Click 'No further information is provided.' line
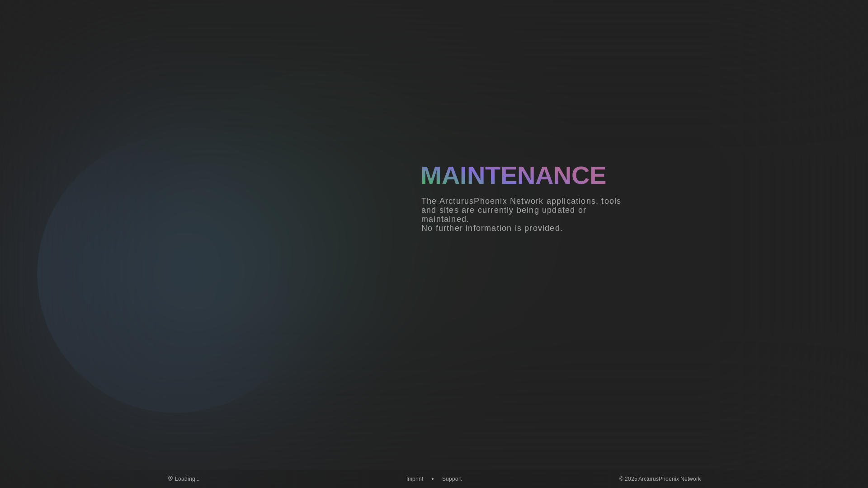868x488 pixels. (492, 228)
